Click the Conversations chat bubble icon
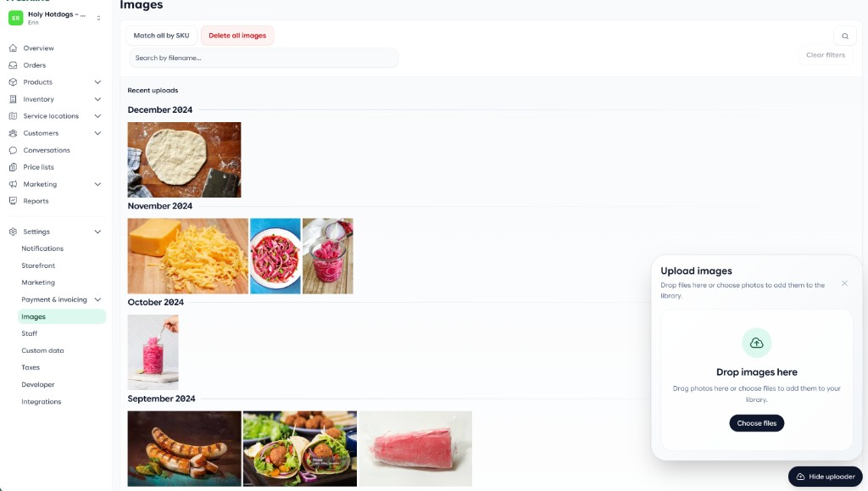Image resolution: width=868 pixels, height=491 pixels. (14, 150)
